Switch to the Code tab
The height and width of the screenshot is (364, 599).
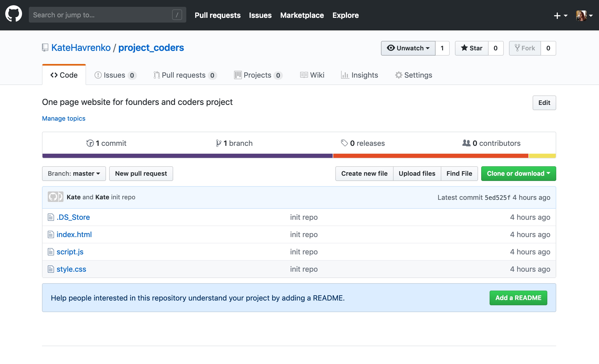coord(64,75)
